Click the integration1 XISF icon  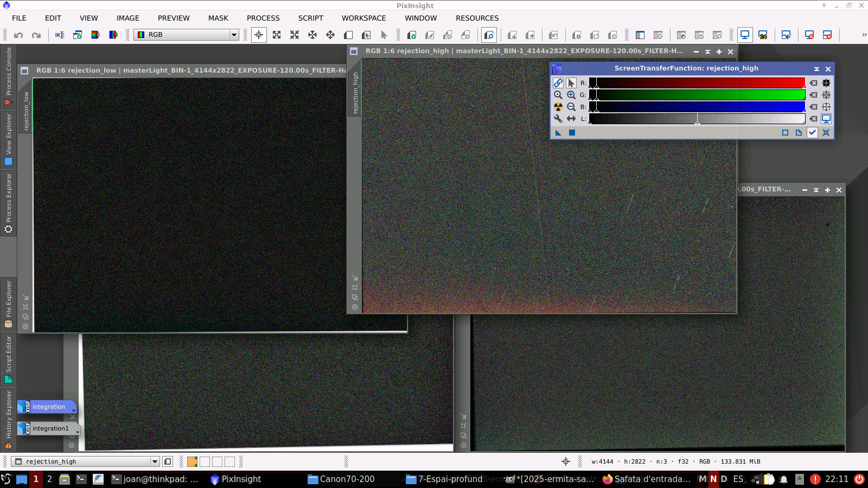[x=48, y=428]
